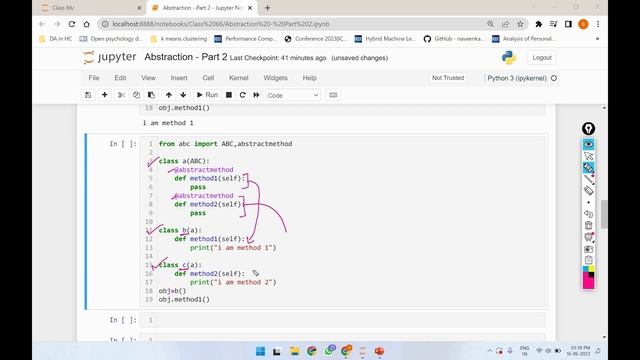Open the Cell menu

click(208, 78)
